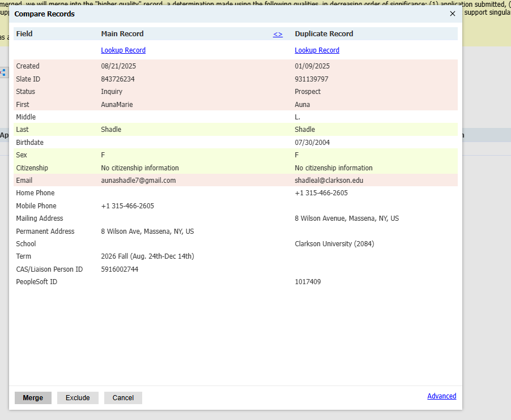Click the Exclude button
Screen dimensions: 511x420
pyautogui.click(x=78, y=398)
